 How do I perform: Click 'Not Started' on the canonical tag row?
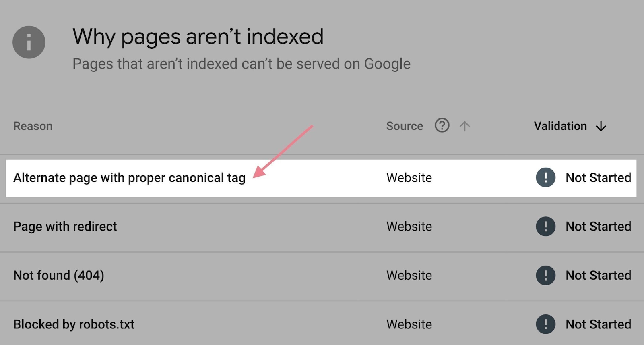pos(598,178)
